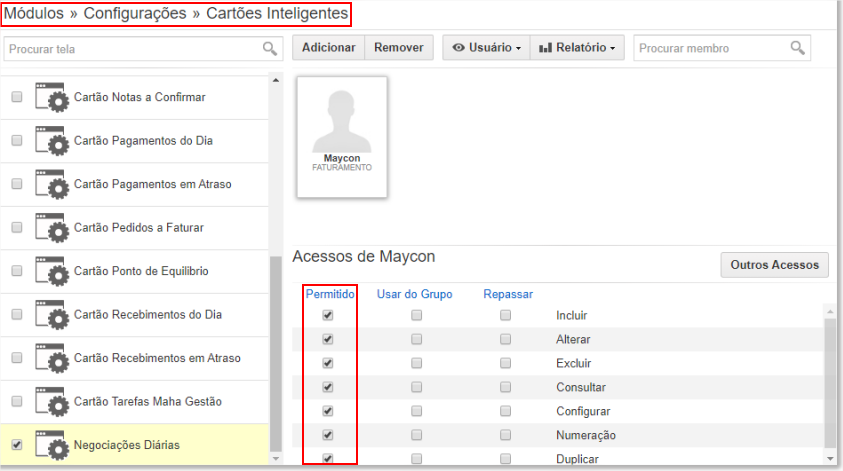Viewport: 843px width, 471px height.
Task: Click the Adicionar button
Action: click(328, 48)
